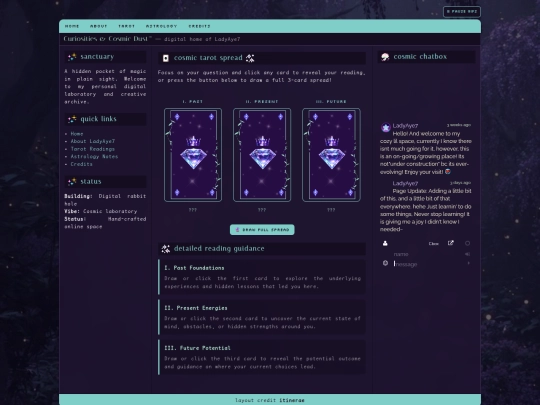Reveal the Future tarot card
Screen dimensions: 540x405
331,155
